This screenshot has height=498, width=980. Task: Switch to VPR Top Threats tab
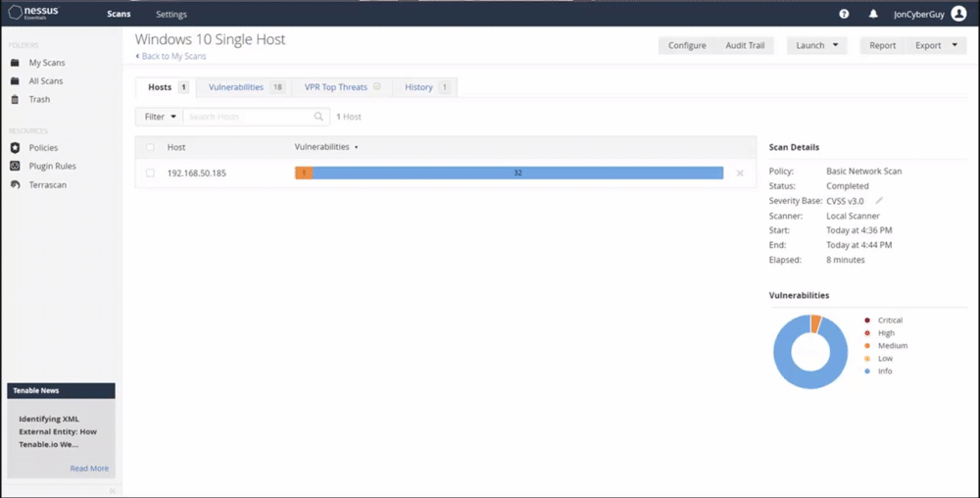[x=342, y=87]
